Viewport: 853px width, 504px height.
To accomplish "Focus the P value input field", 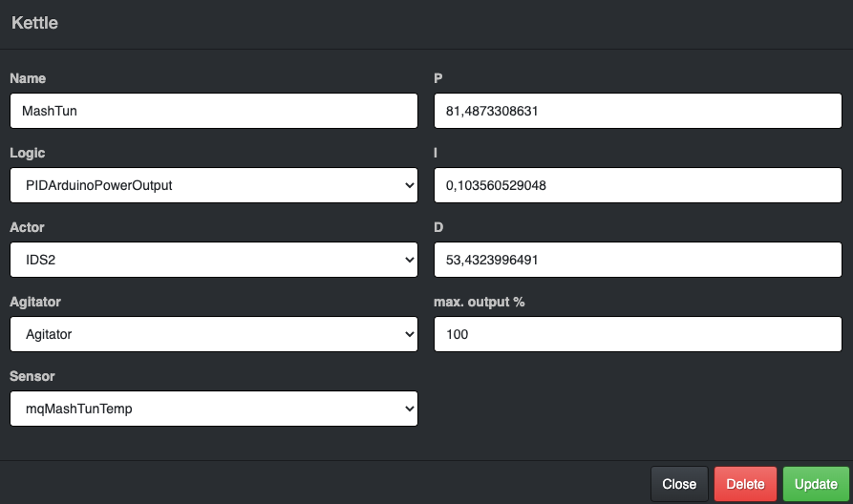I will pyautogui.click(x=637, y=111).
